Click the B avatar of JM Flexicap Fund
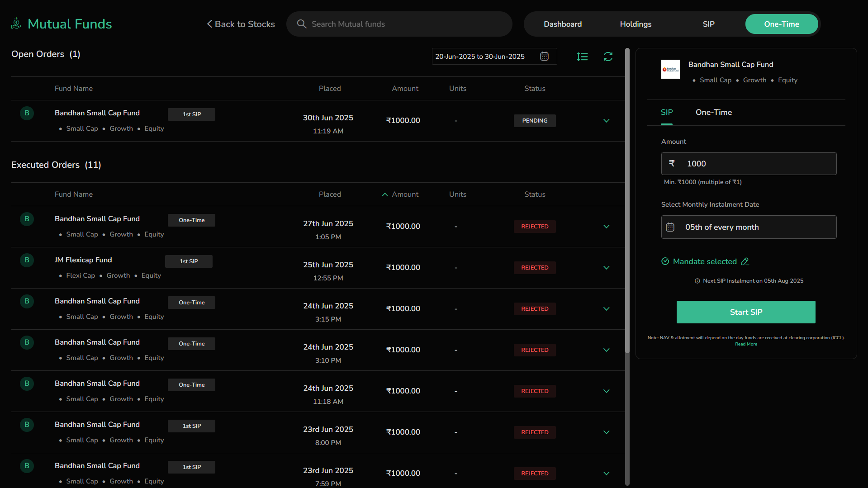The image size is (868, 488). click(x=27, y=260)
